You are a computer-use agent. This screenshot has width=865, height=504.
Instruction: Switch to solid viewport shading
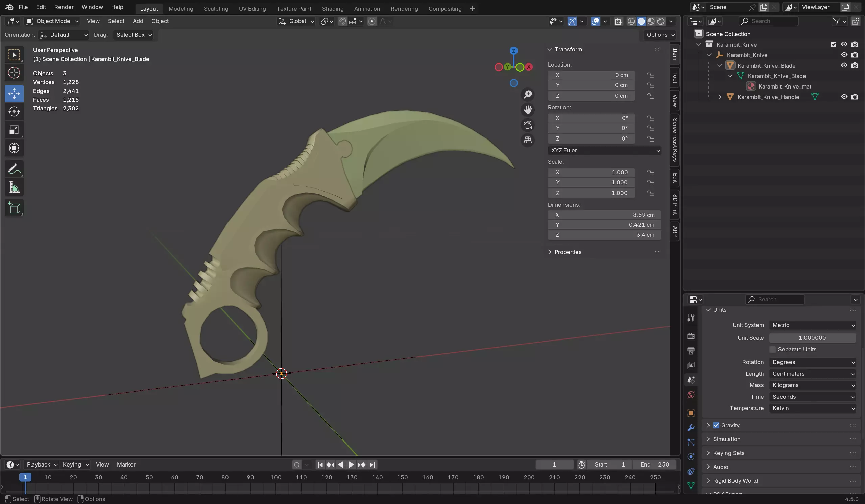(x=641, y=21)
